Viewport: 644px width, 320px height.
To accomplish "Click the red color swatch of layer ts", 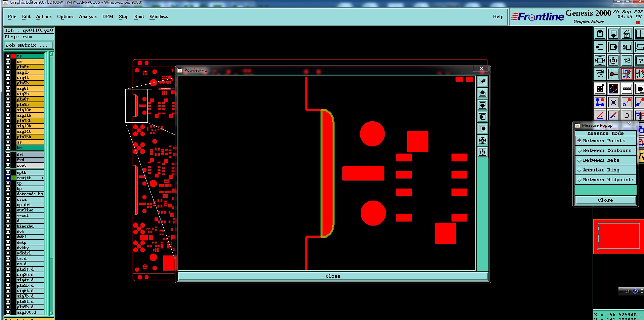I will coord(13,56).
